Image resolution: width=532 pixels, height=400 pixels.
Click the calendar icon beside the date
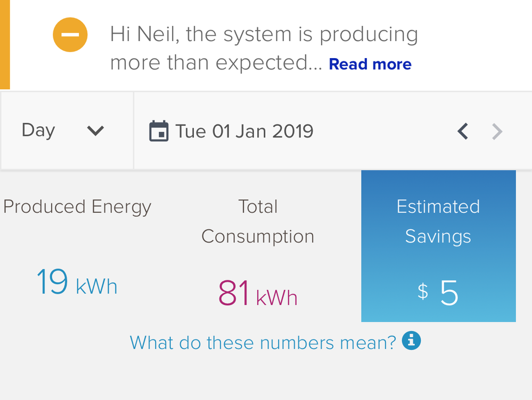point(158,131)
